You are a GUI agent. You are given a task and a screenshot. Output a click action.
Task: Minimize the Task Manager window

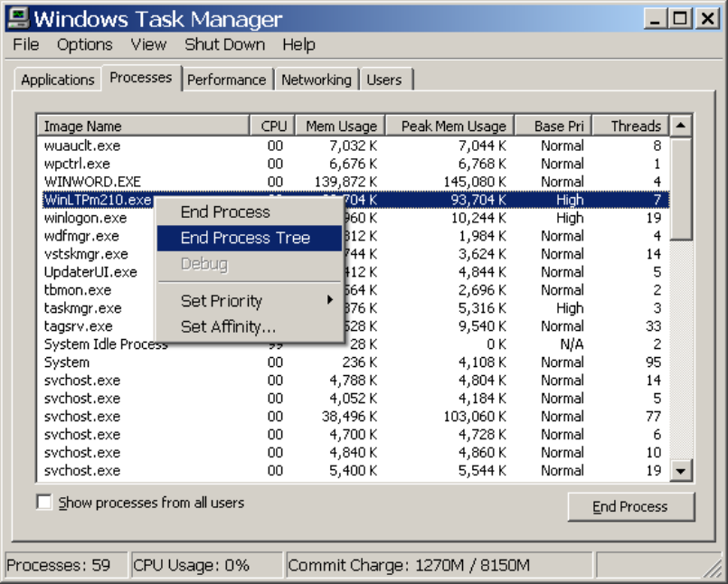coord(657,18)
